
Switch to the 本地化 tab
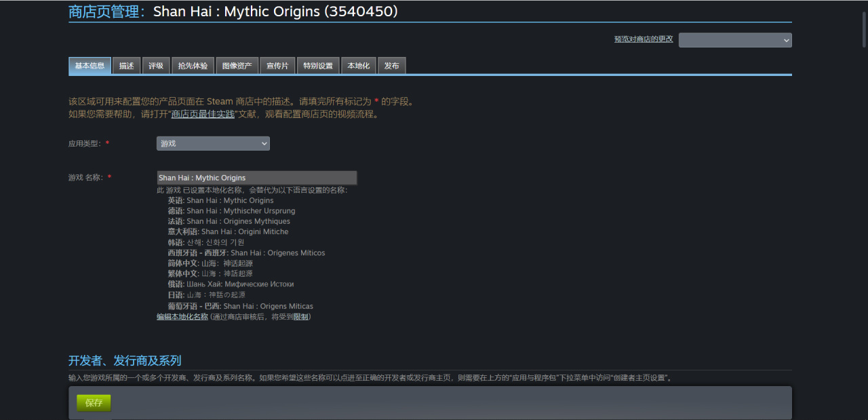(358, 66)
